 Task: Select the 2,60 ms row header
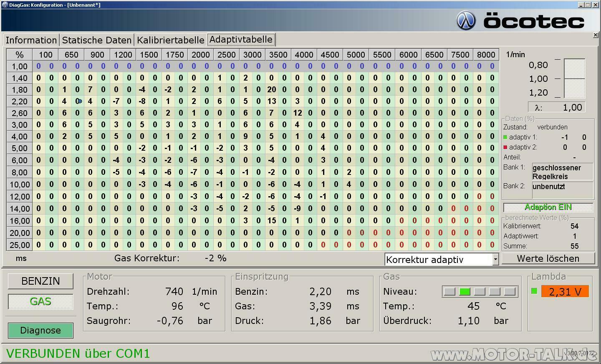pos(20,113)
